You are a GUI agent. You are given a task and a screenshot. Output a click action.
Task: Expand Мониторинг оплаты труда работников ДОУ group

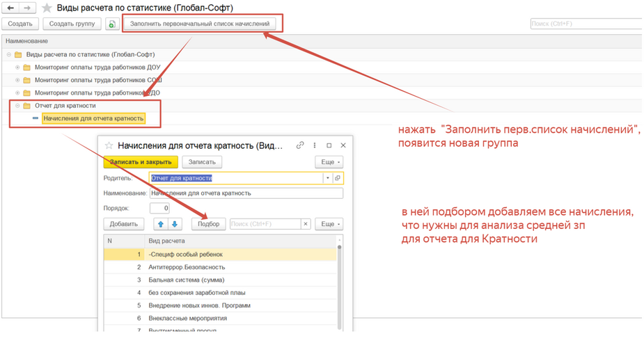pos(17,67)
